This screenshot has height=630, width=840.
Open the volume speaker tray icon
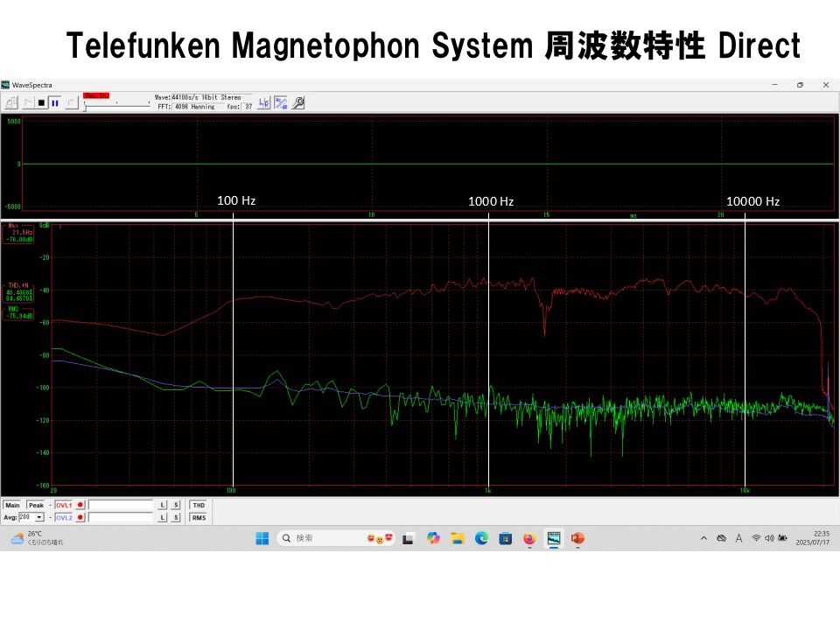[769, 538]
